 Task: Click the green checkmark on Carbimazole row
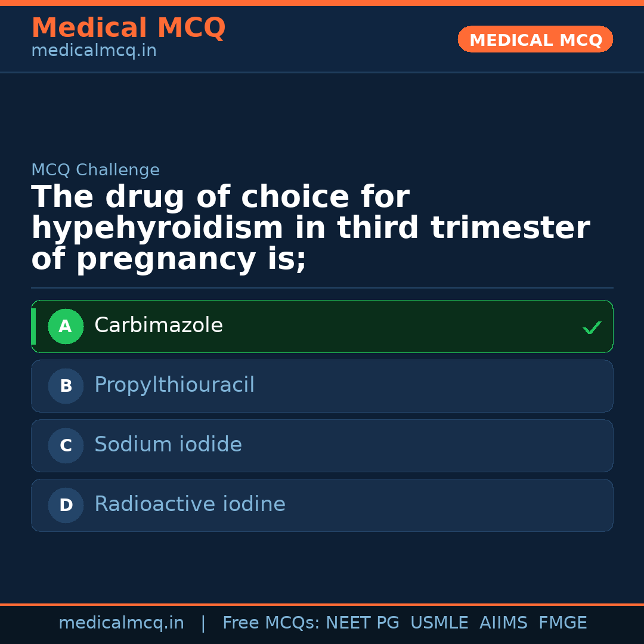[592, 327]
